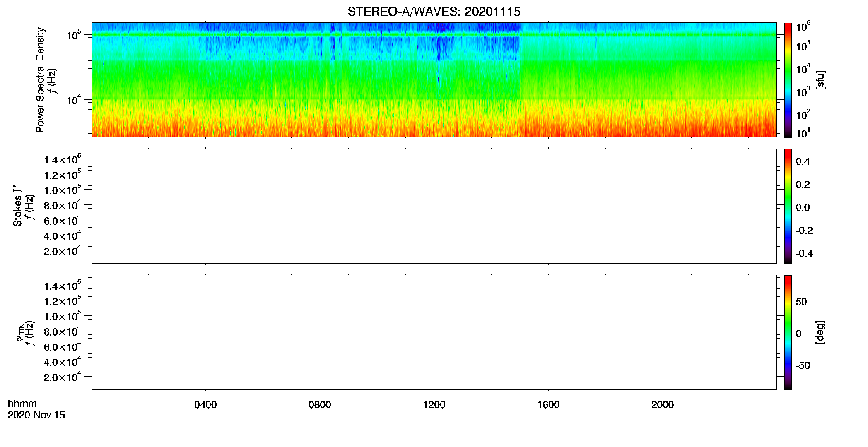The height and width of the screenshot is (447, 868).
Task: Click the sharp intensity transition near 1500
Action: 520,80
